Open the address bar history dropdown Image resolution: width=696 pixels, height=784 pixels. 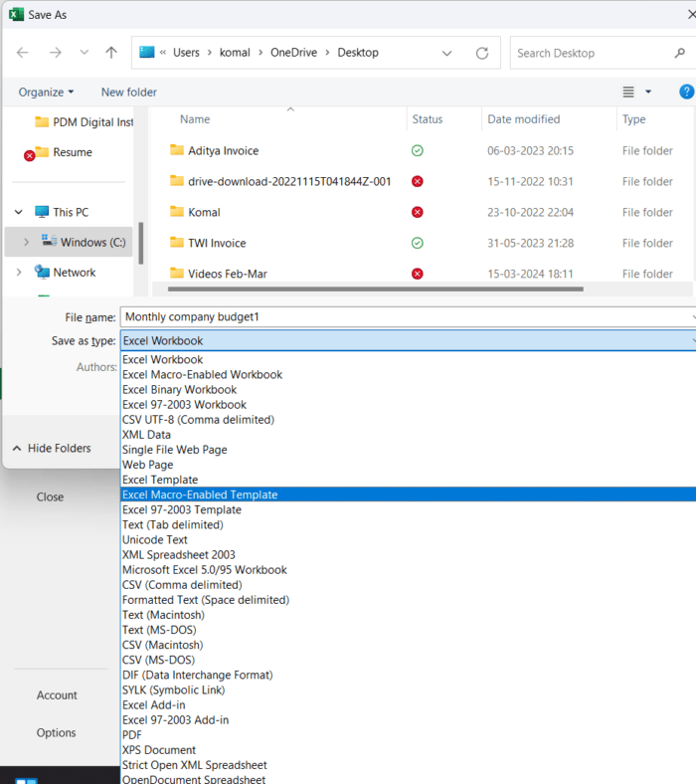click(447, 53)
